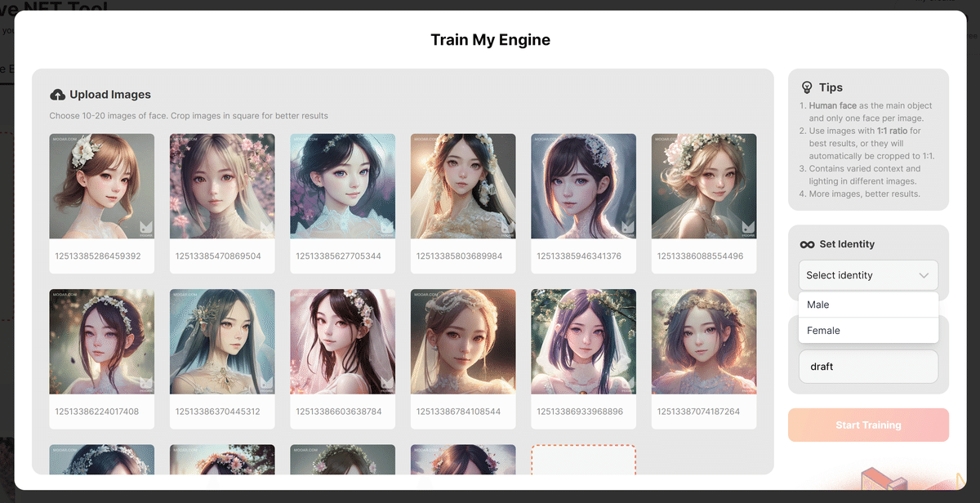Viewport: 980px width, 503px height.
Task: Click the 'More images, better results' tip
Action: (x=864, y=194)
